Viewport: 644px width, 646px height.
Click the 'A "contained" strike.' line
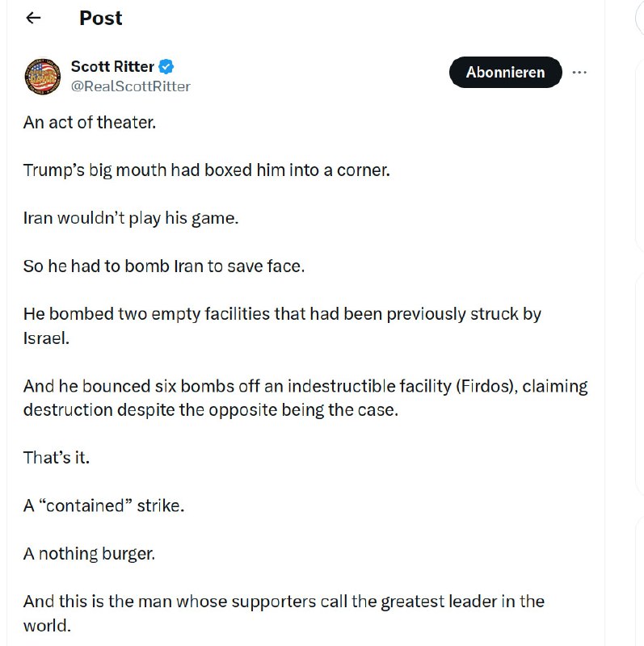point(105,505)
